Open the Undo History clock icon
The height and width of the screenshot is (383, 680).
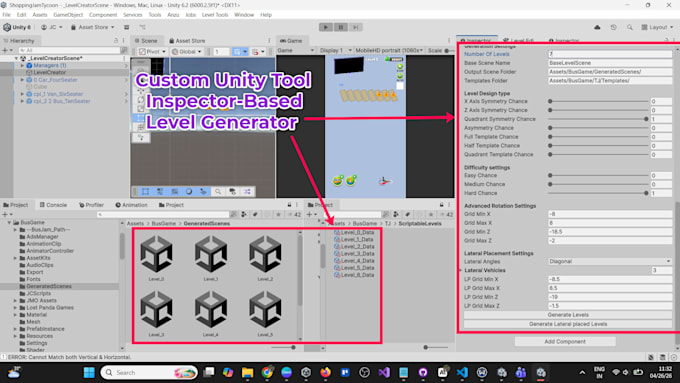(x=613, y=27)
